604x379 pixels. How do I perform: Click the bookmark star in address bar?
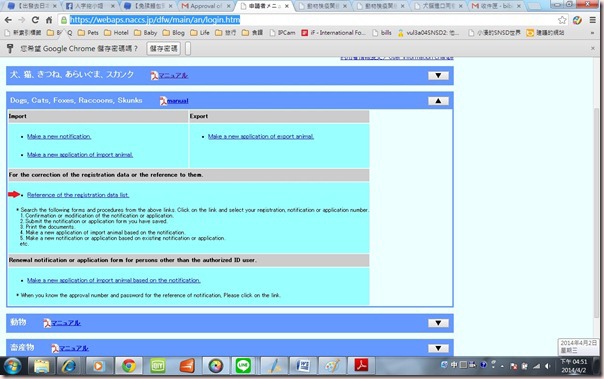[562, 20]
